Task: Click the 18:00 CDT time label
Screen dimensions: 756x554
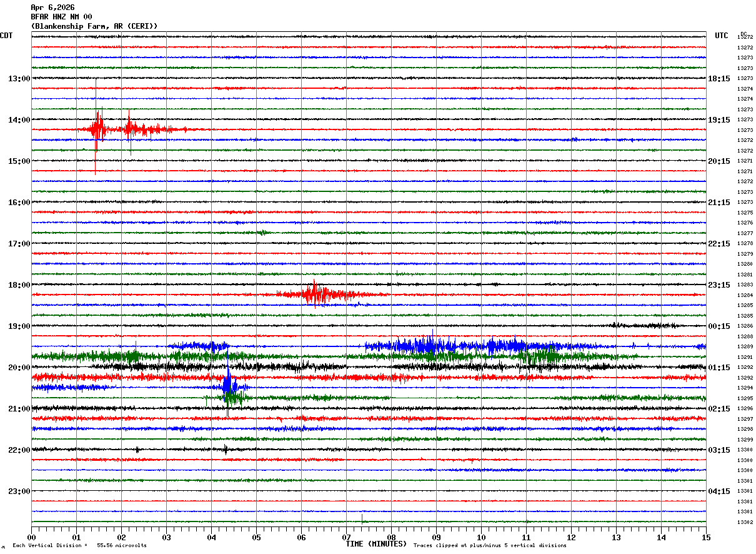Action: (x=19, y=285)
